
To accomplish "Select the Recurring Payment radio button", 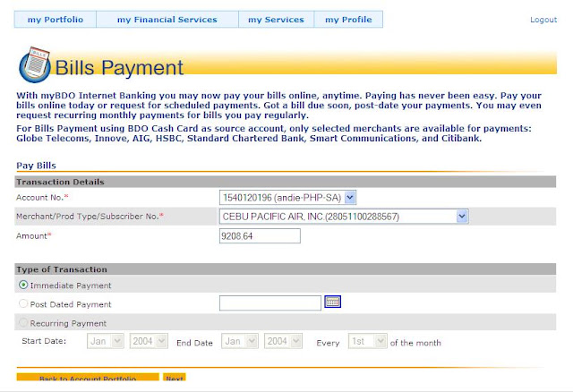I will [23, 322].
